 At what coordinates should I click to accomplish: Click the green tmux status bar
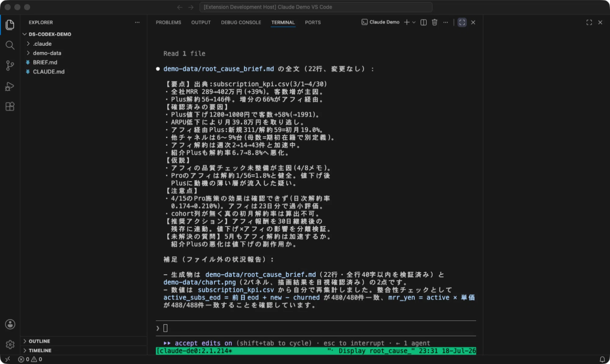(x=316, y=351)
